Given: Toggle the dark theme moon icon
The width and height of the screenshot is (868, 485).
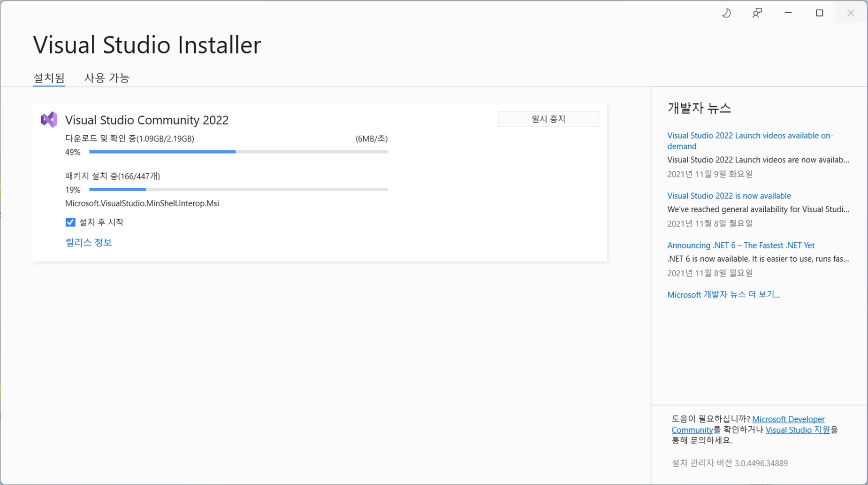Looking at the screenshot, I should [726, 13].
